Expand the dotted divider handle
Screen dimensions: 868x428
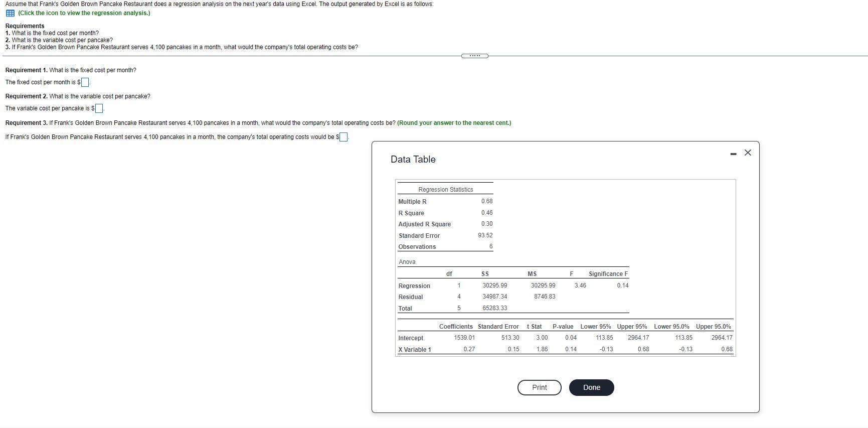pos(474,56)
